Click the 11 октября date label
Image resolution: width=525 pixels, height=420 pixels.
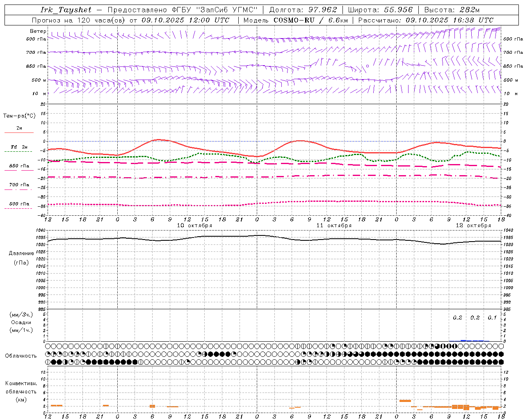pyautogui.click(x=334, y=226)
